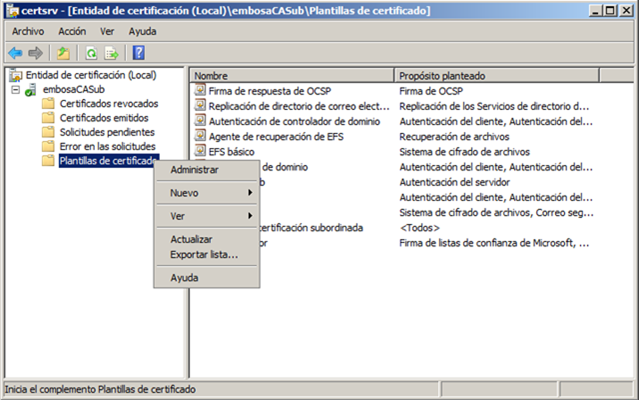
Task: Collapse the embosaCASub tree node
Action: point(14,89)
